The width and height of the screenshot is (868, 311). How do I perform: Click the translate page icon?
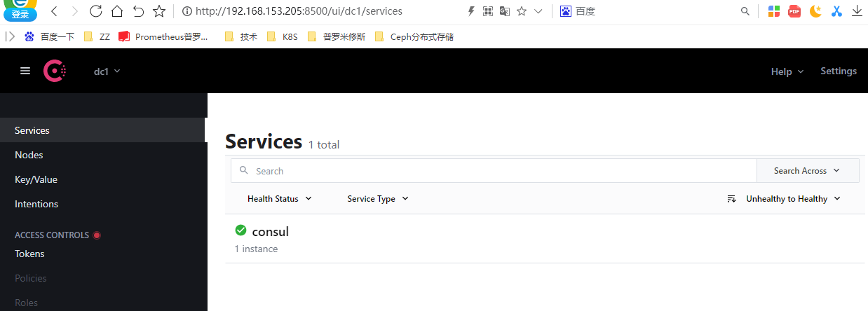click(504, 11)
